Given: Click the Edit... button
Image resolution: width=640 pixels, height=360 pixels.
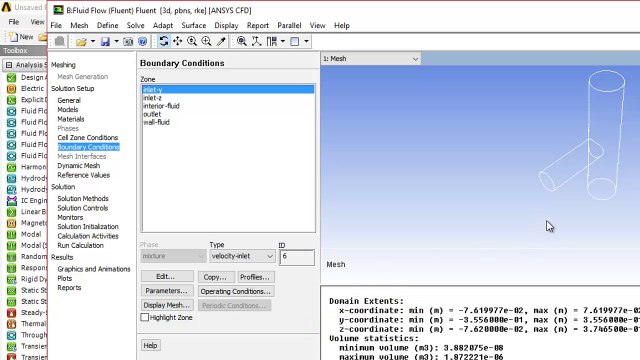Looking at the screenshot, I should [x=167, y=276].
